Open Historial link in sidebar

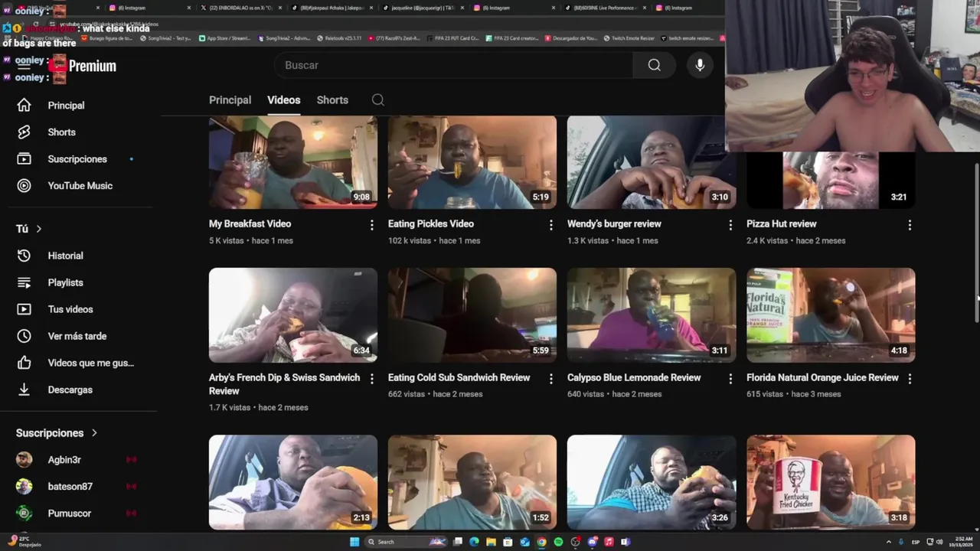coord(66,256)
